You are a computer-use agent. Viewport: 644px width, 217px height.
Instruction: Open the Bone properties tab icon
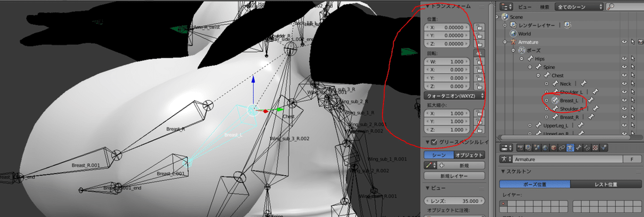coord(579,148)
